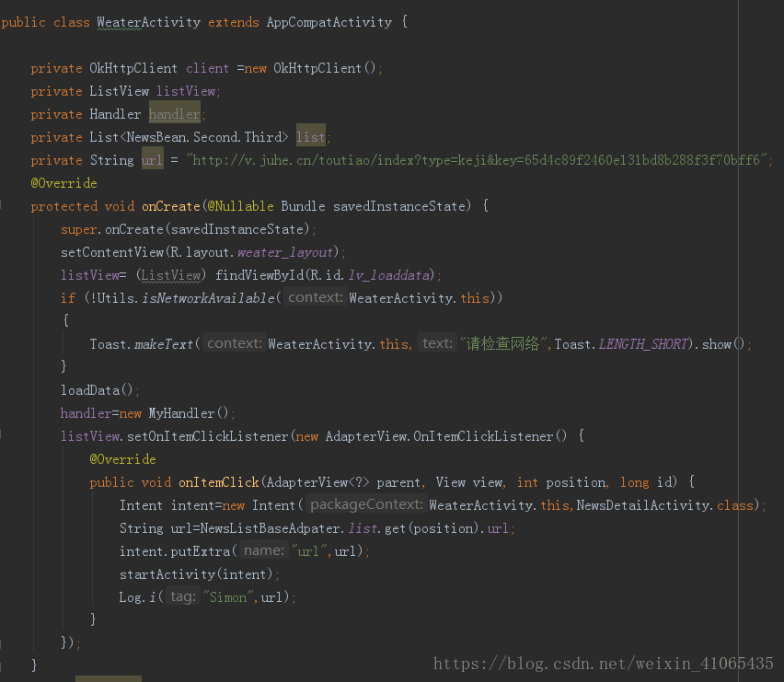784x682 pixels.
Task: Click the juhe.cn URL string literal
Action: pyautogui.click(x=477, y=160)
